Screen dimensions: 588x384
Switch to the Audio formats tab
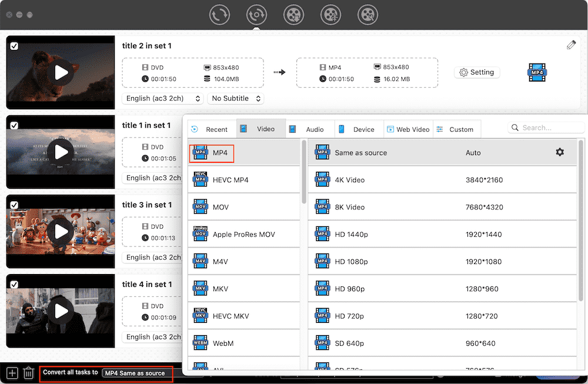click(310, 129)
